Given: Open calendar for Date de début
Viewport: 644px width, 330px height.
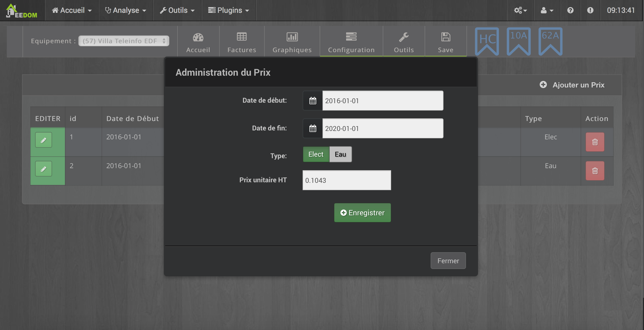Looking at the screenshot, I should pyautogui.click(x=313, y=101).
